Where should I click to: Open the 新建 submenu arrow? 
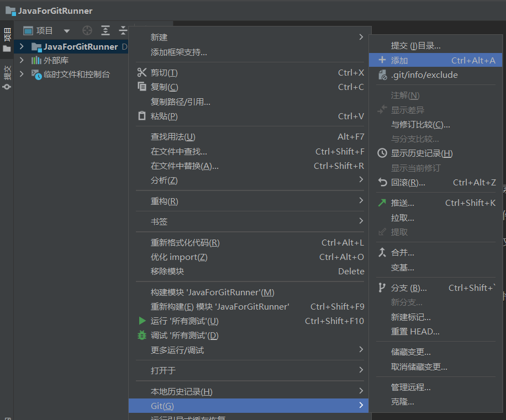click(361, 37)
